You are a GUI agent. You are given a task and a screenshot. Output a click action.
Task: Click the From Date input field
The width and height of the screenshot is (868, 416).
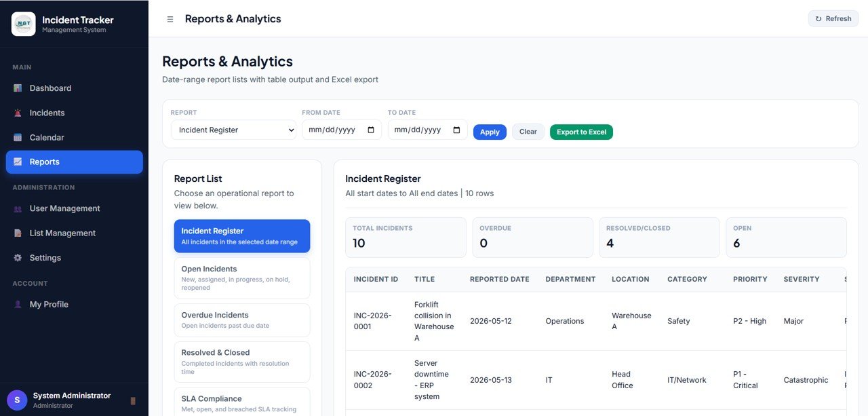pyautogui.click(x=342, y=130)
